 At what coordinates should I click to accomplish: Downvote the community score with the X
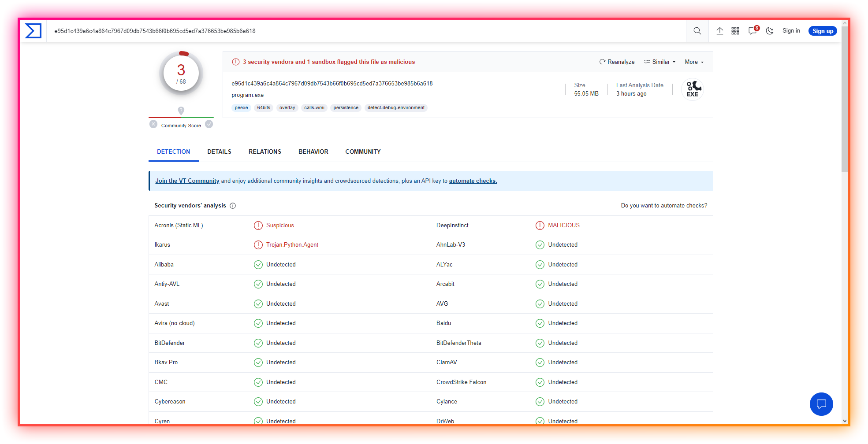click(153, 124)
